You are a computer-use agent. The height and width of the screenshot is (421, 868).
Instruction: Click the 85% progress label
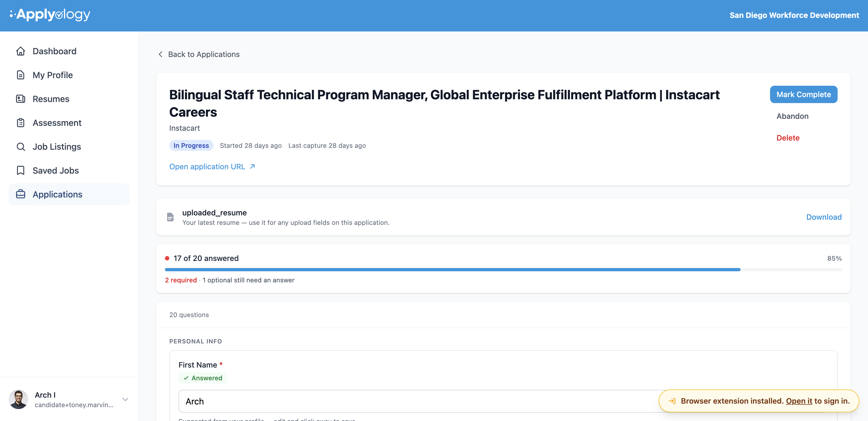pos(834,258)
